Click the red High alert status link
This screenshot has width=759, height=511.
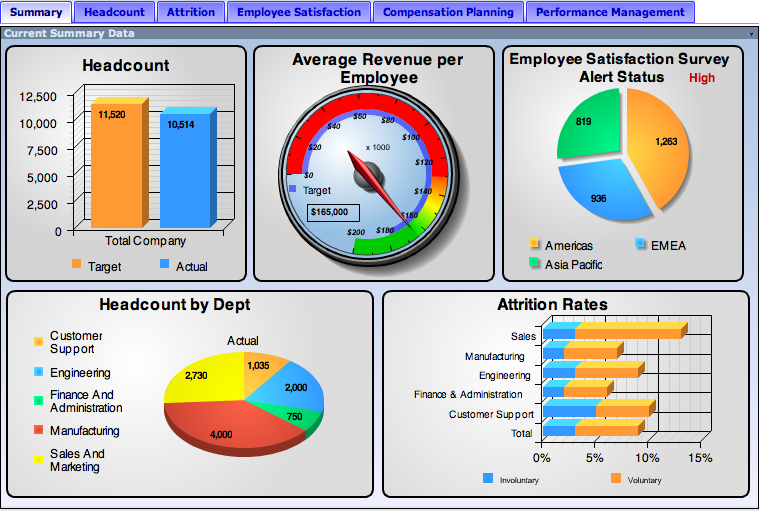point(701,78)
